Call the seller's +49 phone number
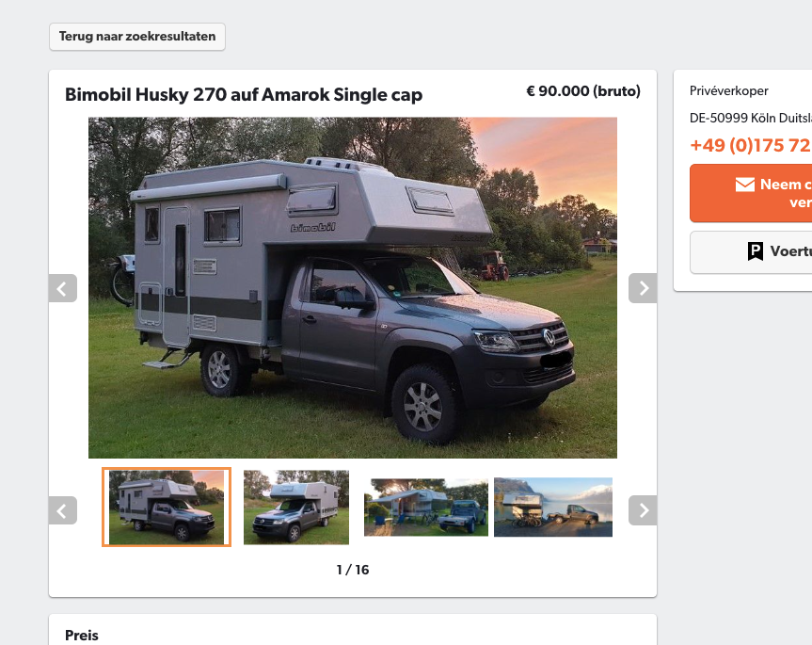The height and width of the screenshot is (645, 812). coord(751,145)
